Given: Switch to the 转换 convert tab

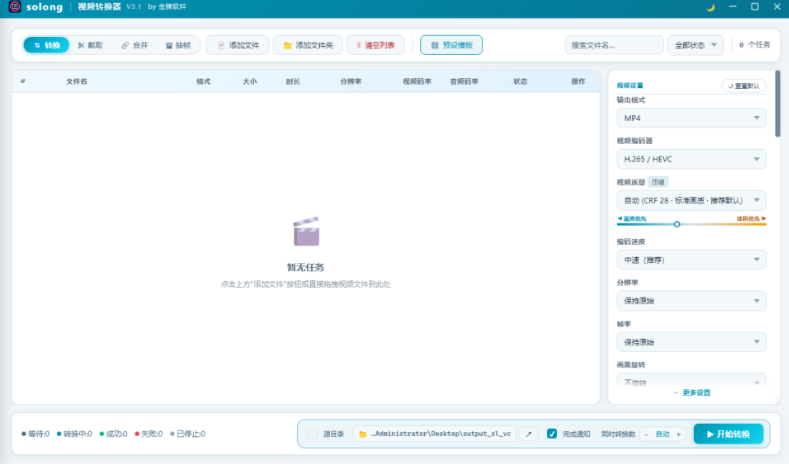Looking at the screenshot, I should tap(46, 45).
